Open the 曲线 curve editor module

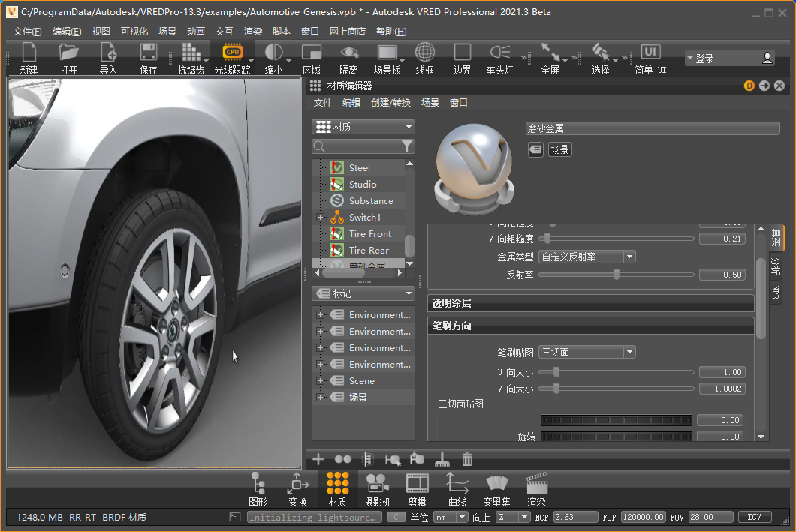(457, 489)
